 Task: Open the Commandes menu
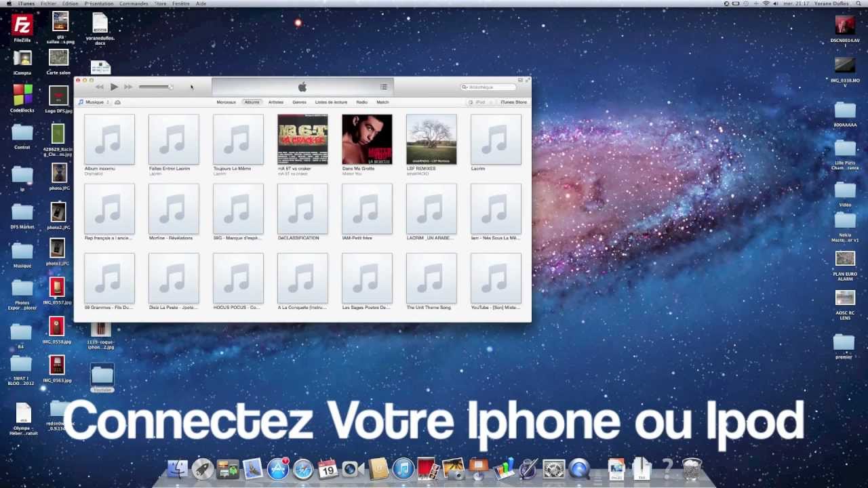pos(134,3)
